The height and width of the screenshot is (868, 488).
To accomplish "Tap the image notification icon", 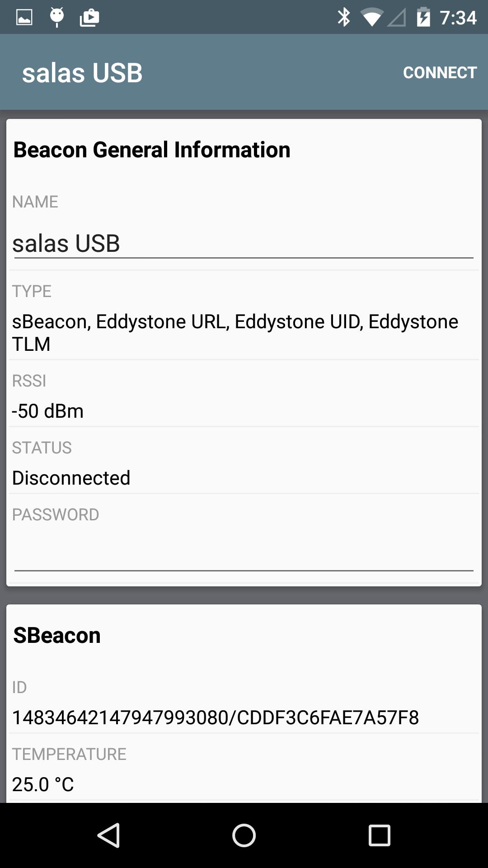I will (x=24, y=17).
